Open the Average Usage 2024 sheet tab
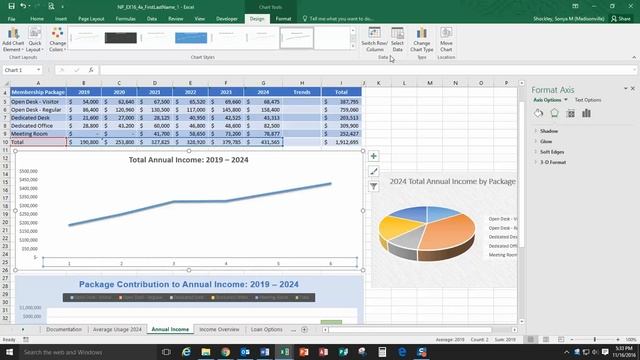Viewport: 640px width, 360px height. (x=117, y=329)
